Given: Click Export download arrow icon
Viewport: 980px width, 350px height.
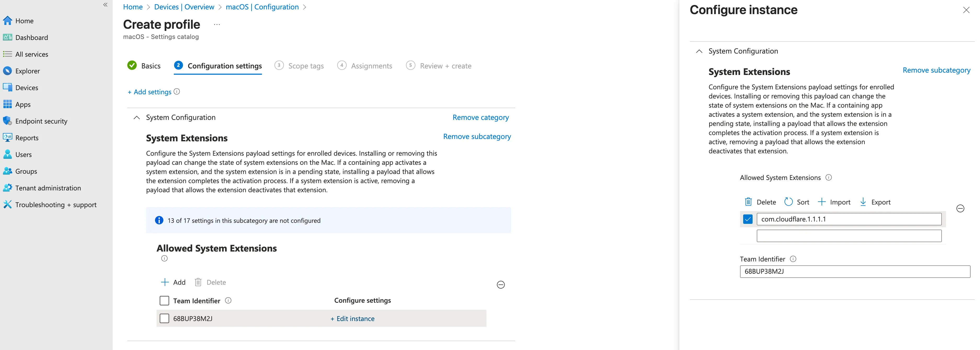Looking at the screenshot, I should [x=863, y=202].
